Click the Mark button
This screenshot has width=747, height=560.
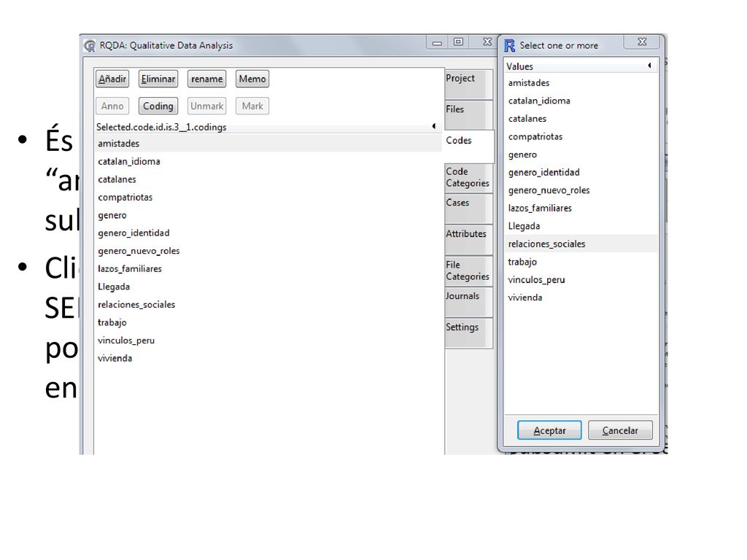pyautogui.click(x=252, y=106)
